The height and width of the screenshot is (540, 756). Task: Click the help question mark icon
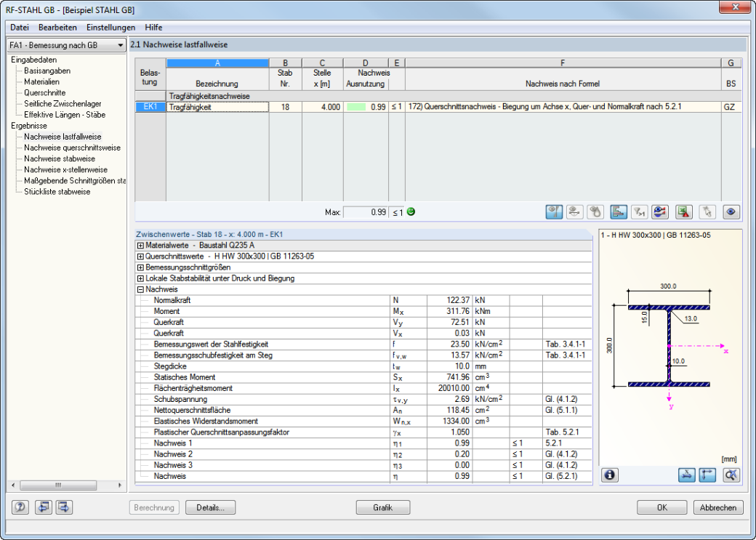point(20,507)
